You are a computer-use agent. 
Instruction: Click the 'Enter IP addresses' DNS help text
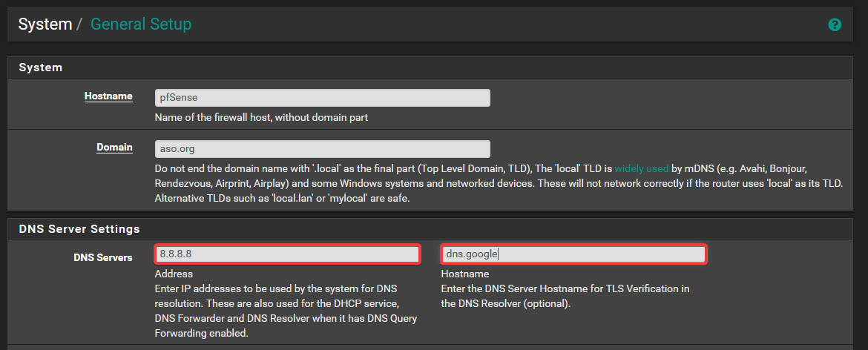pyautogui.click(x=286, y=303)
